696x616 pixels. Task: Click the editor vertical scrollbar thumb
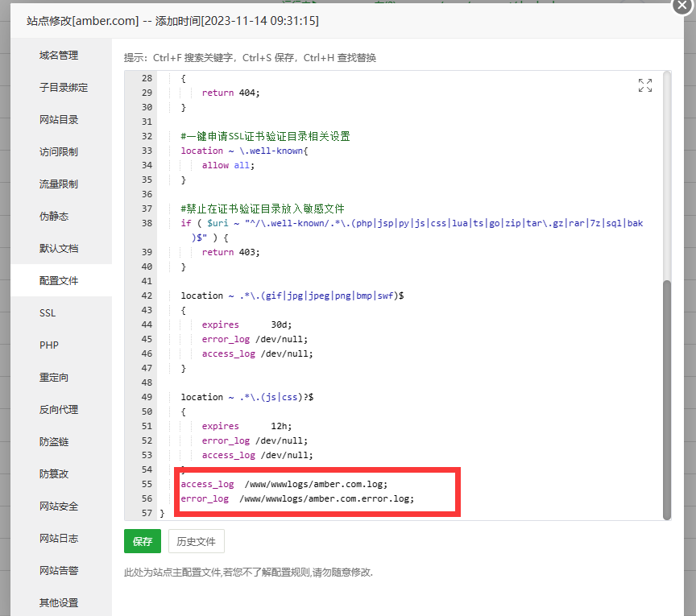(x=667, y=399)
